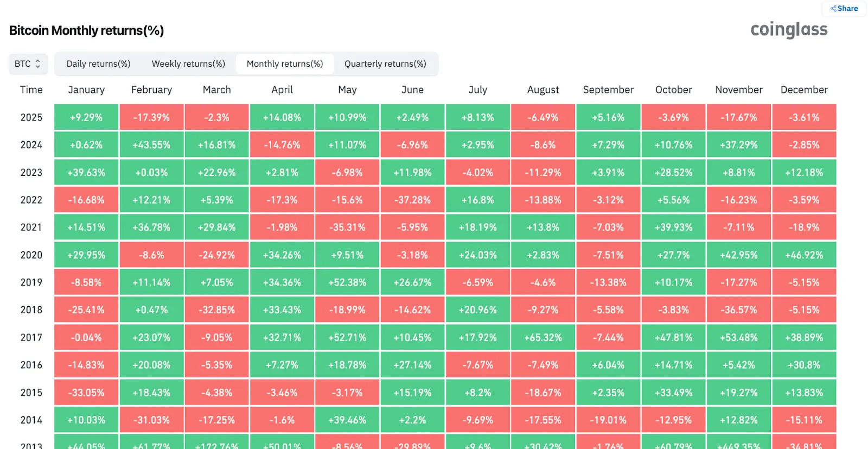
Task: Select the Monthly returns(%) tab
Action: 285,64
